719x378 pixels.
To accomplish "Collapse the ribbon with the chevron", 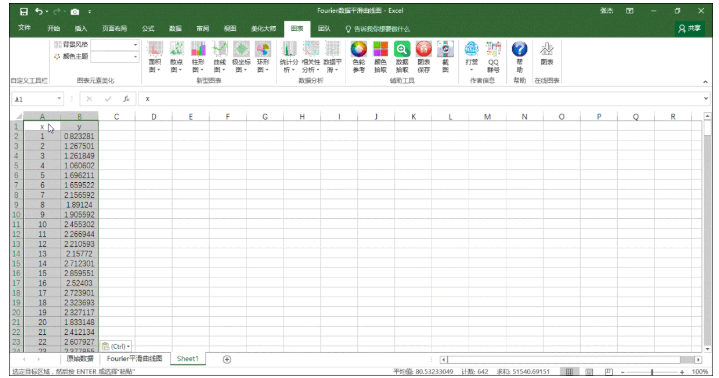I will 705,82.
